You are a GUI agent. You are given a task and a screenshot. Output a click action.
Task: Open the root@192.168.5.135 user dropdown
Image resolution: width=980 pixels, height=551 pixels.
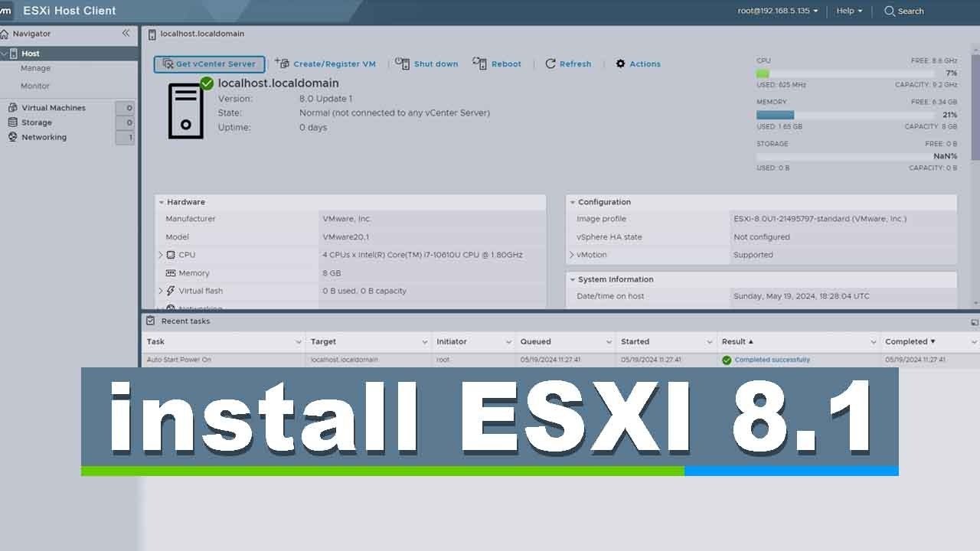pyautogui.click(x=778, y=11)
